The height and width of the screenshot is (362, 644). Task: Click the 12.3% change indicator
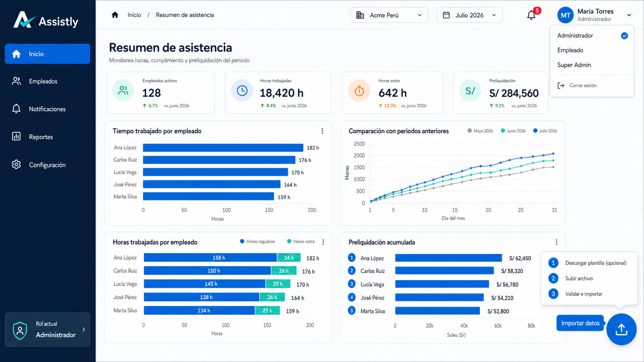pos(387,106)
